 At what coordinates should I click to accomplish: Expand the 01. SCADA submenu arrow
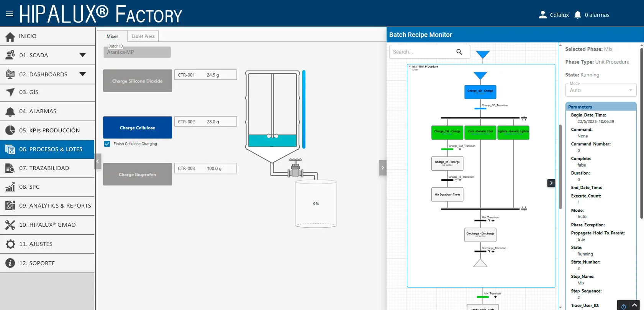click(x=82, y=55)
